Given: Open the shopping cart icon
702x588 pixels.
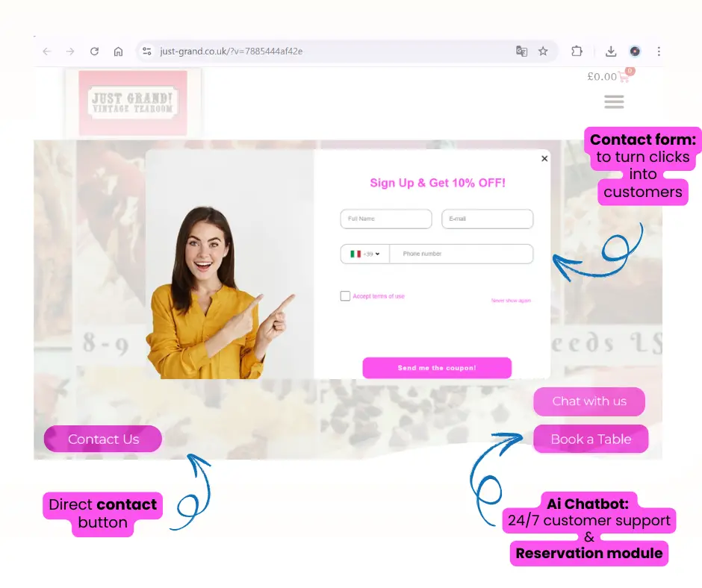Looking at the screenshot, I should pos(624,76).
